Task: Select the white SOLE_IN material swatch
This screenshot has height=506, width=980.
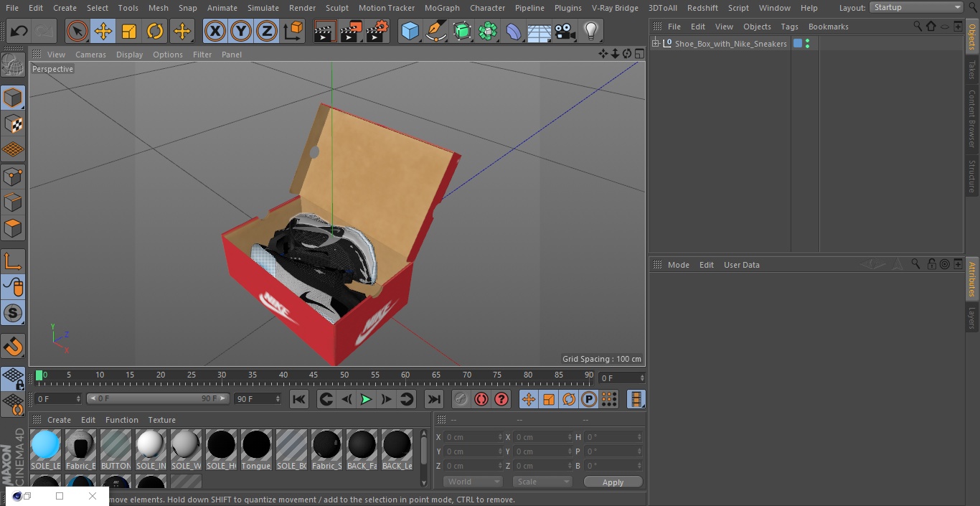Action: 151,449
